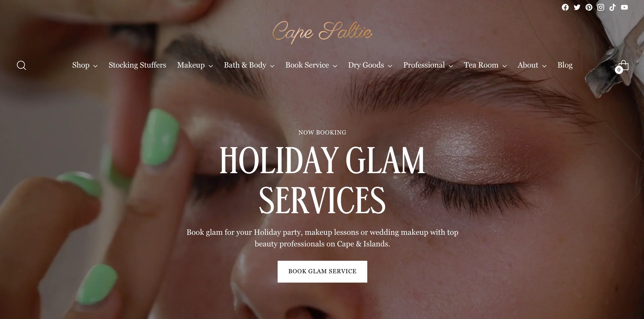
Task: Open the YouTube channel icon
Action: [624, 8]
